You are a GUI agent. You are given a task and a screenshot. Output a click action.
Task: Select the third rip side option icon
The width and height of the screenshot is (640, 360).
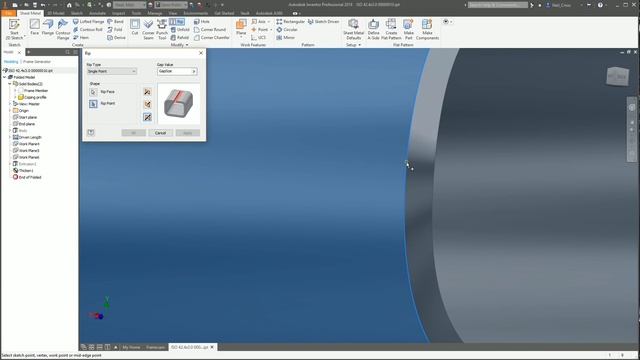(147, 117)
